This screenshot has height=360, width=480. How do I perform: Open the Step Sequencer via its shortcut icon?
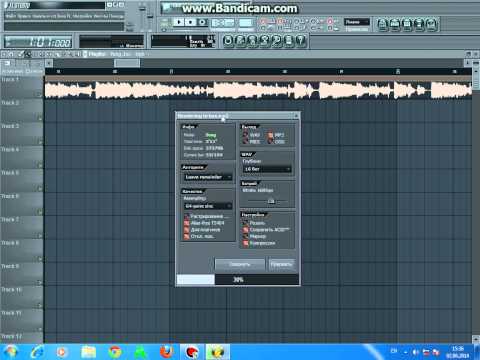pyautogui.click(x=240, y=41)
